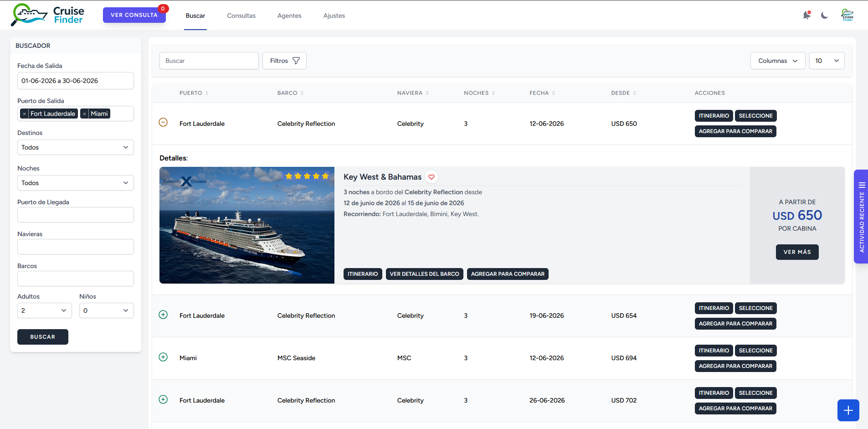
Task: Click VER MÁS on the USD 650 cruise
Action: [x=796, y=252]
